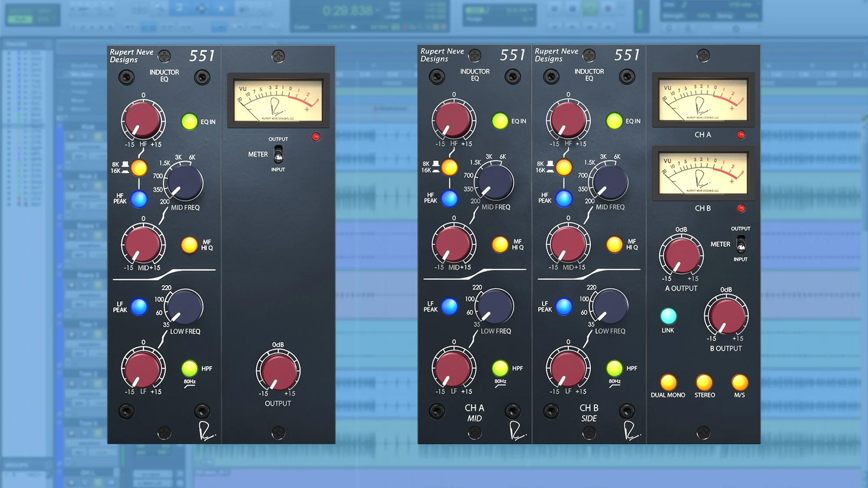This screenshot has height=488, width=868.
Task: Click the MID gain knob on CH A
Action: click(x=454, y=243)
